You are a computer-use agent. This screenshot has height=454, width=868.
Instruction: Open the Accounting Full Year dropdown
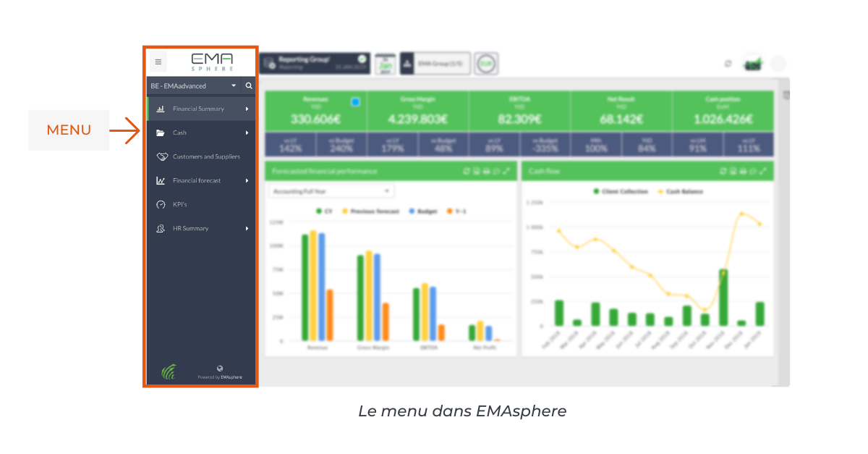coord(331,190)
